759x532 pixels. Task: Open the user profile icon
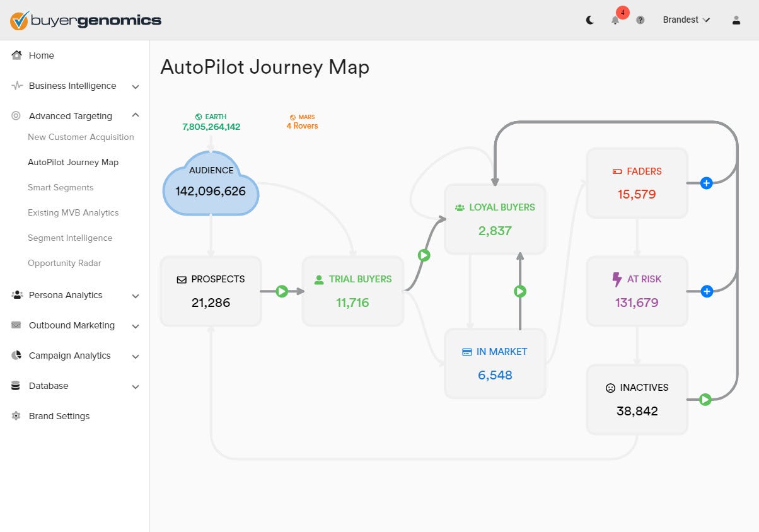pyautogui.click(x=736, y=20)
